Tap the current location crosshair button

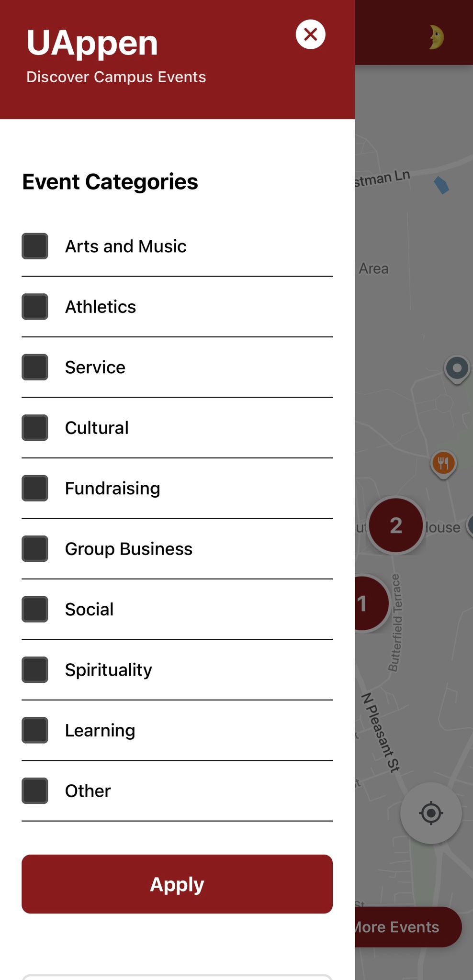click(x=431, y=813)
